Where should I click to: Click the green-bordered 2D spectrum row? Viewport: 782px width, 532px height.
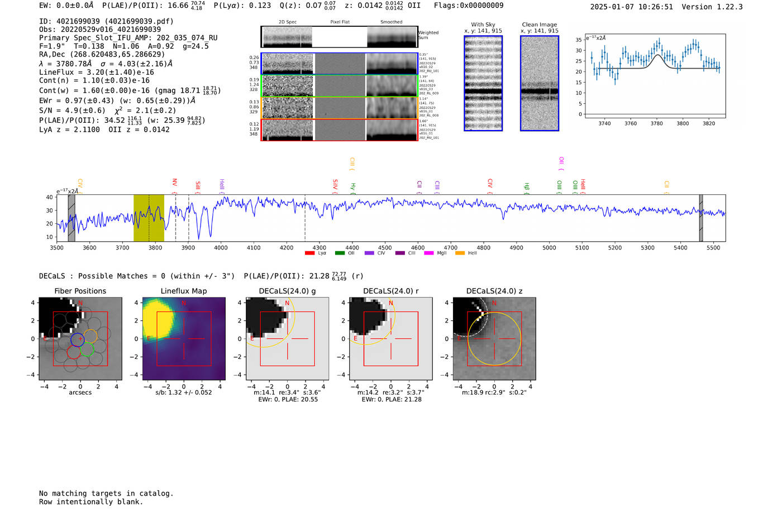click(x=339, y=85)
